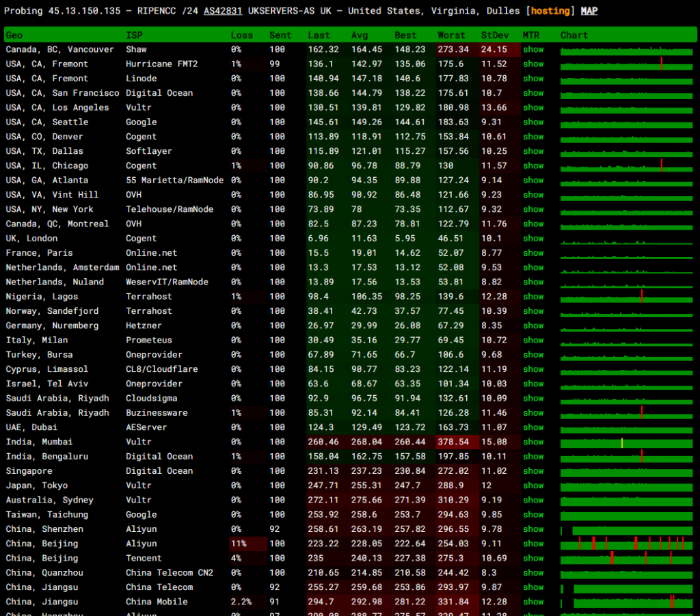Show MTR for Quanzhou China Telecom CN2
700x616 pixels.
click(533, 573)
